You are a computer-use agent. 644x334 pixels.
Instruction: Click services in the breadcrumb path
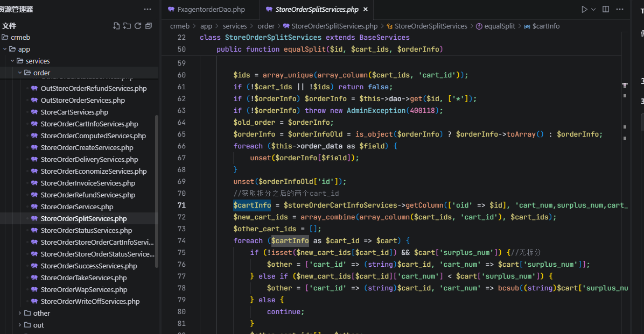click(x=235, y=26)
